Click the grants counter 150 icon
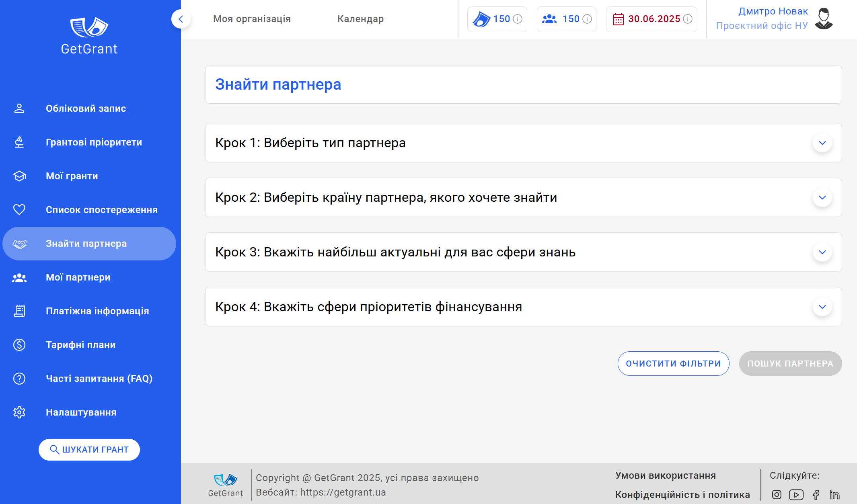Image resolution: width=857 pixels, height=504 pixels. 481,19
